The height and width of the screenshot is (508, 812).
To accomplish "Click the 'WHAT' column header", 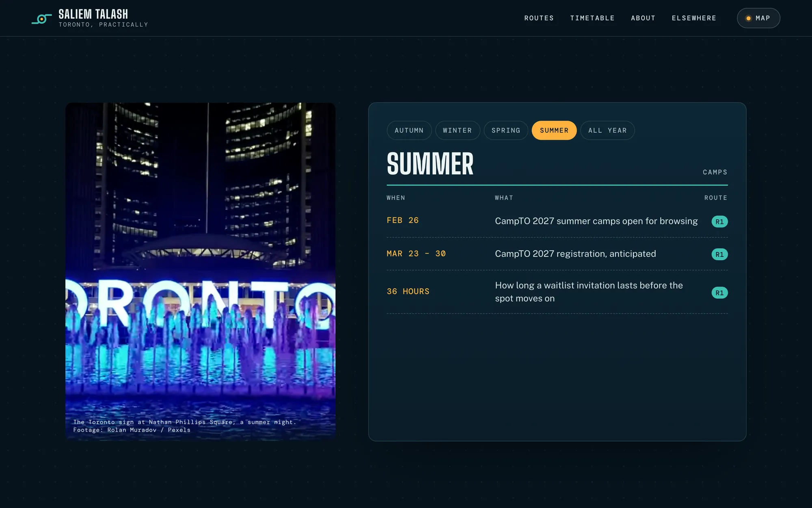I will pyautogui.click(x=504, y=198).
